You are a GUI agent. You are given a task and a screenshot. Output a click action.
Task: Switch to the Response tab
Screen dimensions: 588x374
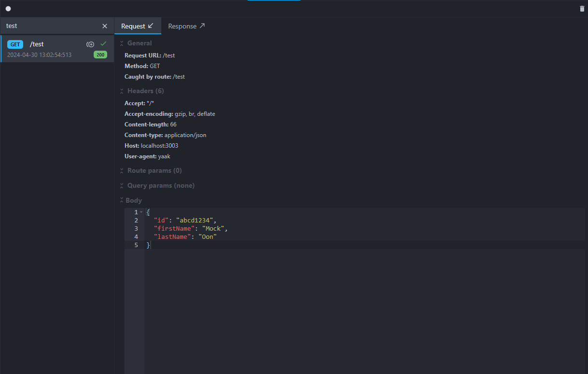tap(186, 26)
